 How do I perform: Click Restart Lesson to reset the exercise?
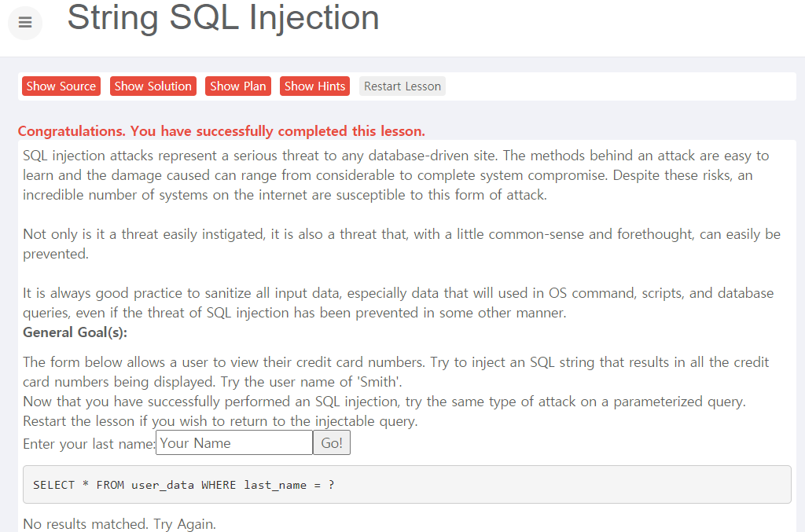(402, 86)
